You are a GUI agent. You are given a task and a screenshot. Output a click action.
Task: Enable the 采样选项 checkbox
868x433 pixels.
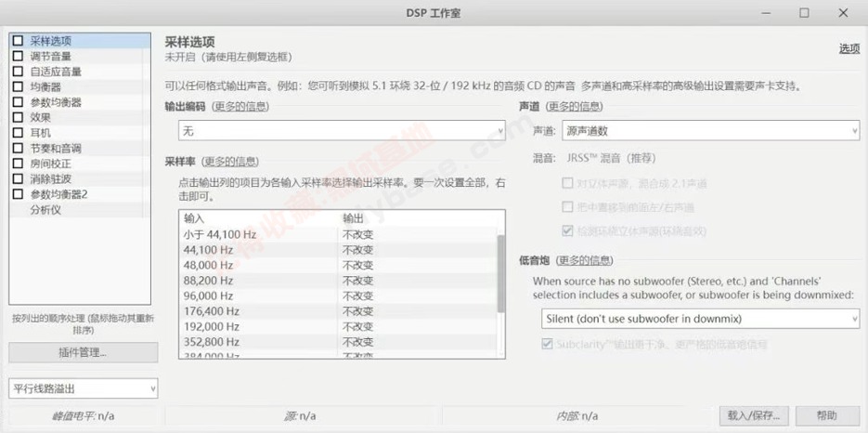[19, 41]
